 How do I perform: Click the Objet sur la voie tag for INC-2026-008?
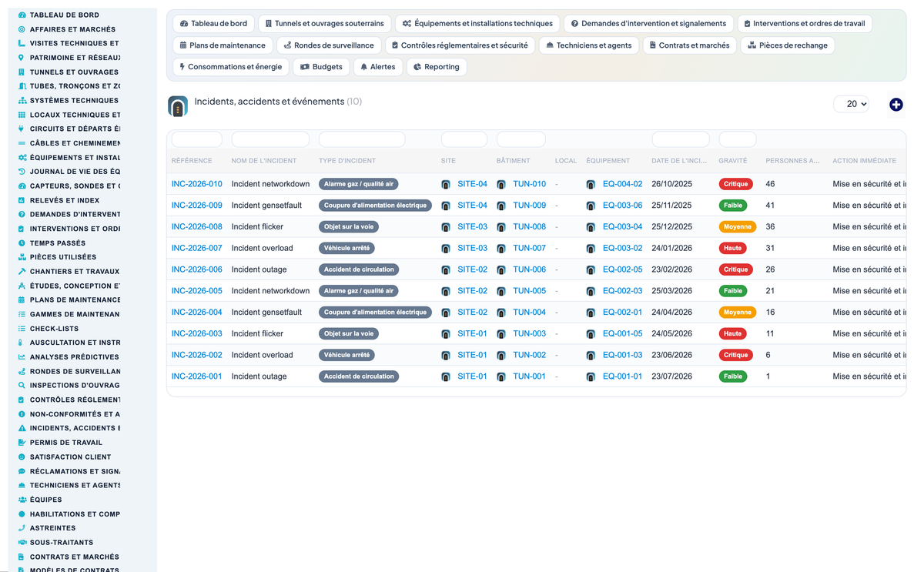(349, 227)
